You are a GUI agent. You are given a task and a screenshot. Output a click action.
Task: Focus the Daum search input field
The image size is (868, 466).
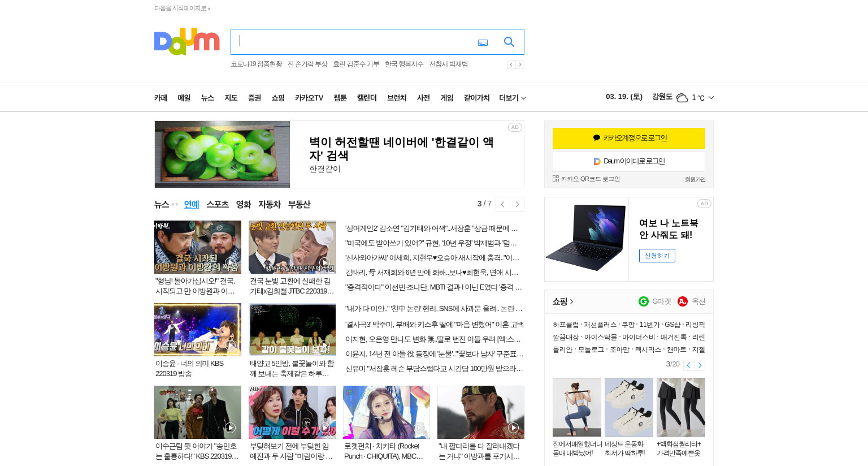[x=353, y=42]
